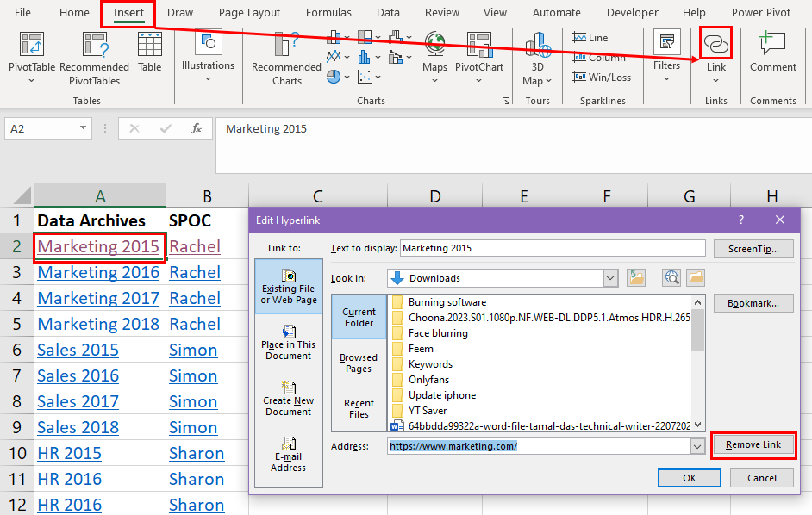
Task: Insert a hierarchy chart
Action: pos(369,37)
